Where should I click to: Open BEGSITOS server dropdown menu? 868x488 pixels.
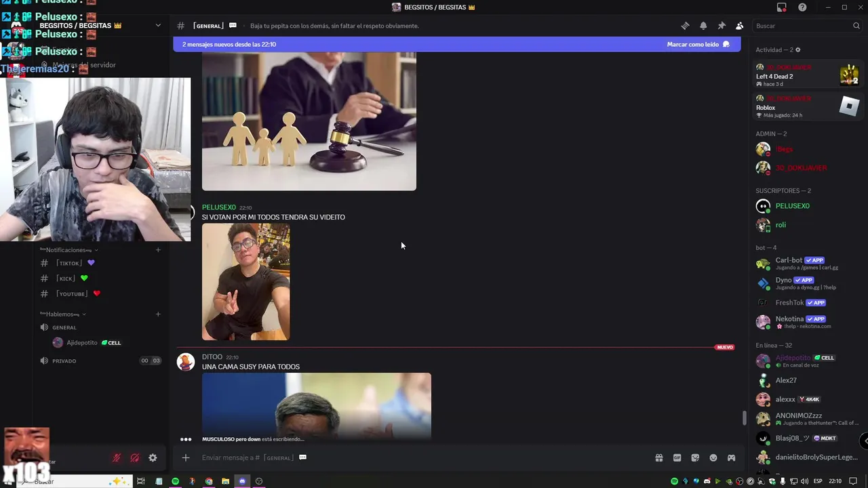158,26
